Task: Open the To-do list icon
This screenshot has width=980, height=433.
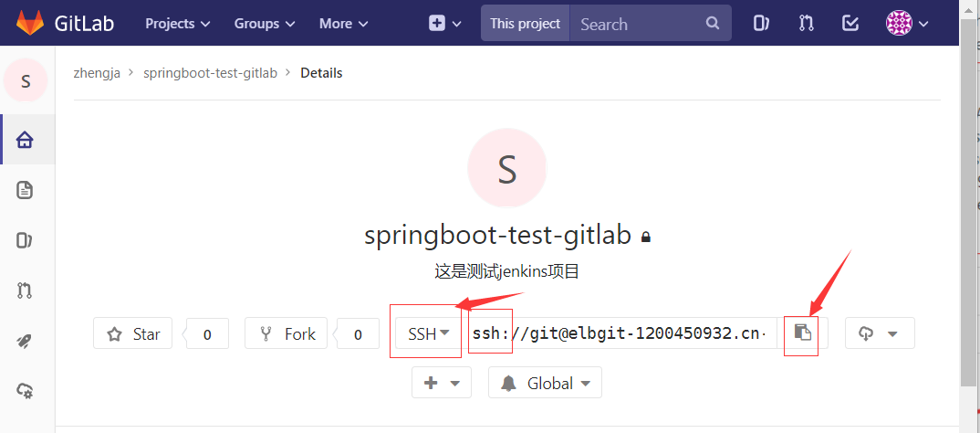Action: click(850, 24)
